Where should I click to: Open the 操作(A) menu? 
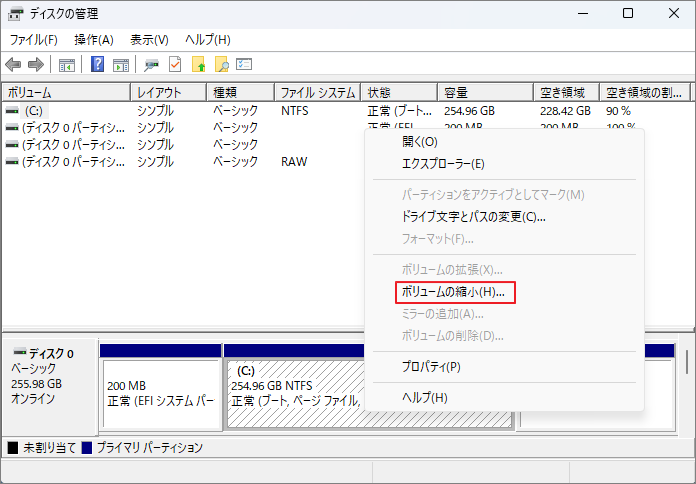[x=94, y=40]
